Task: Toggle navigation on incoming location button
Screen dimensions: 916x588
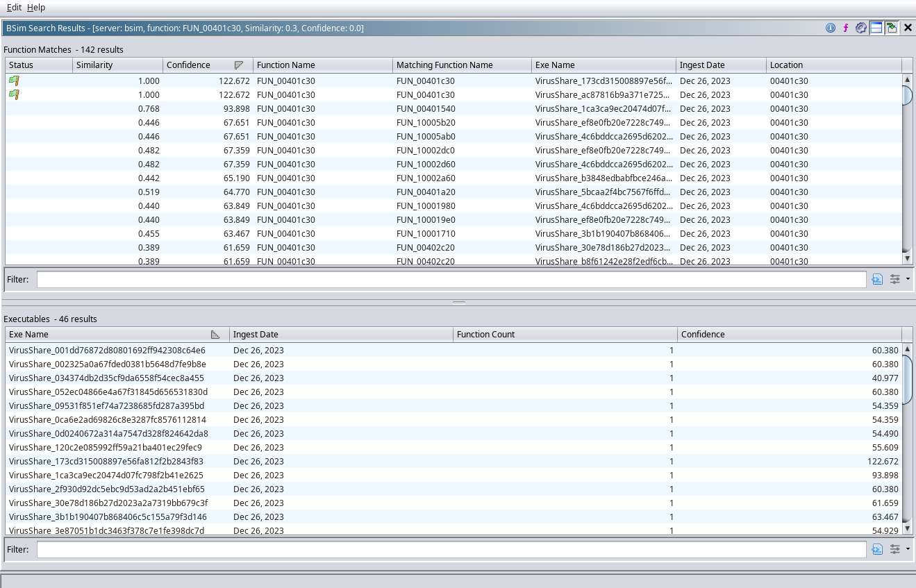Action: 892,28
